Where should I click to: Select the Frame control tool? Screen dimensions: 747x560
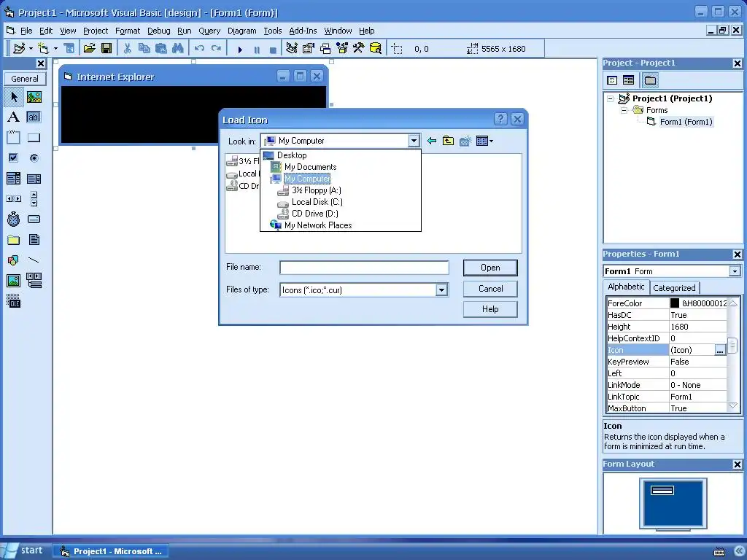(x=14, y=138)
